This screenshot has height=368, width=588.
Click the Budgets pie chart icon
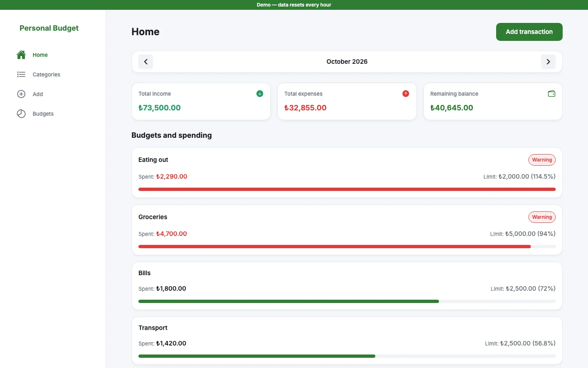(x=21, y=114)
